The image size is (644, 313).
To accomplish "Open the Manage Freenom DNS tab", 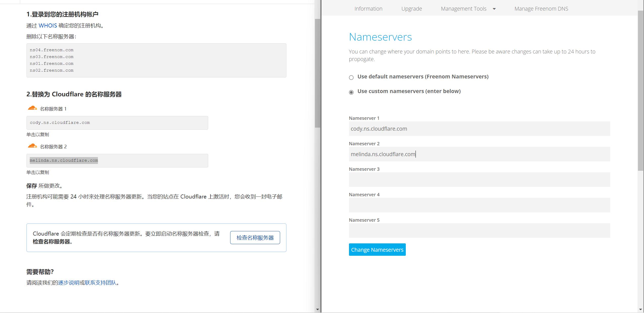I will coord(541,8).
